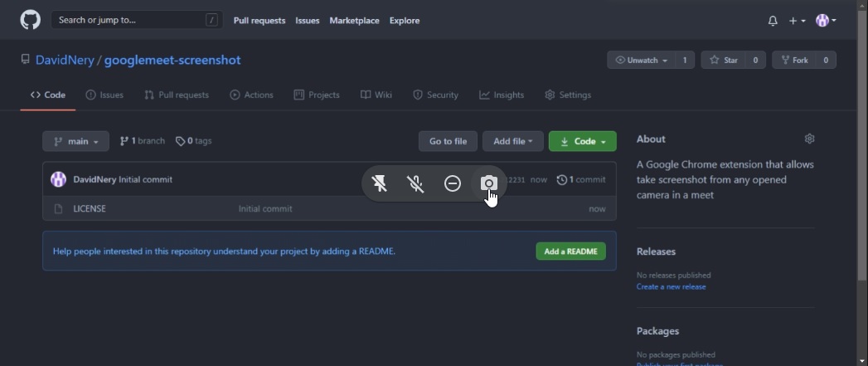Click the commit history clock icon
The image size is (868, 366).
click(562, 179)
